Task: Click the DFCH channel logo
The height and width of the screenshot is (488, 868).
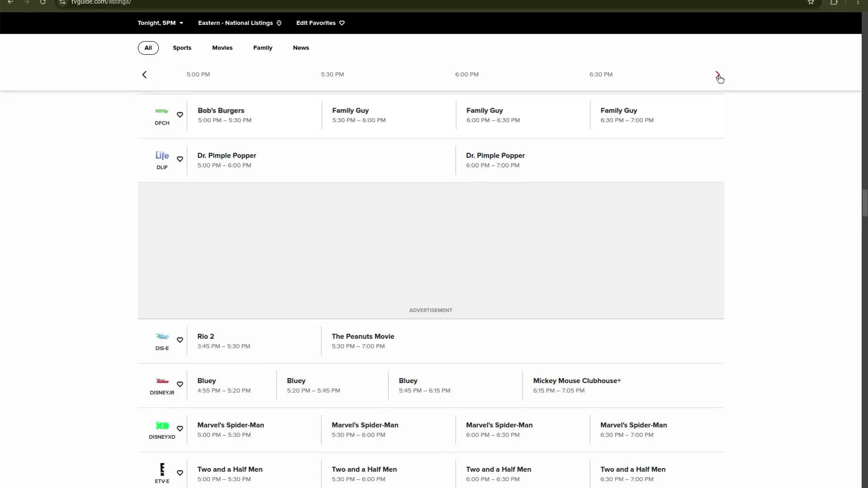Action: (x=162, y=111)
